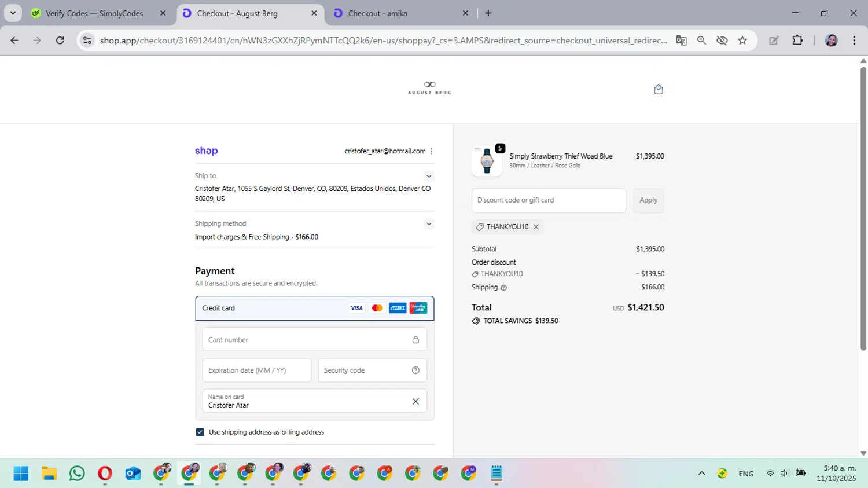Open the tab search dropdown
The image size is (868, 488).
click(x=13, y=13)
